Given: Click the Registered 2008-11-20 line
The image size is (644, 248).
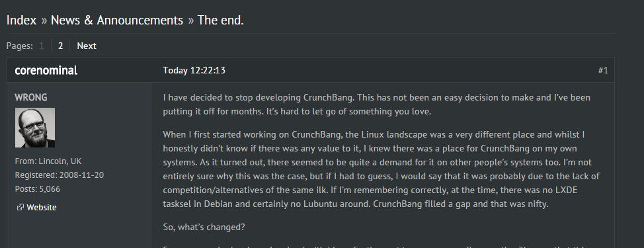Looking at the screenshot, I should [x=60, y=175].
